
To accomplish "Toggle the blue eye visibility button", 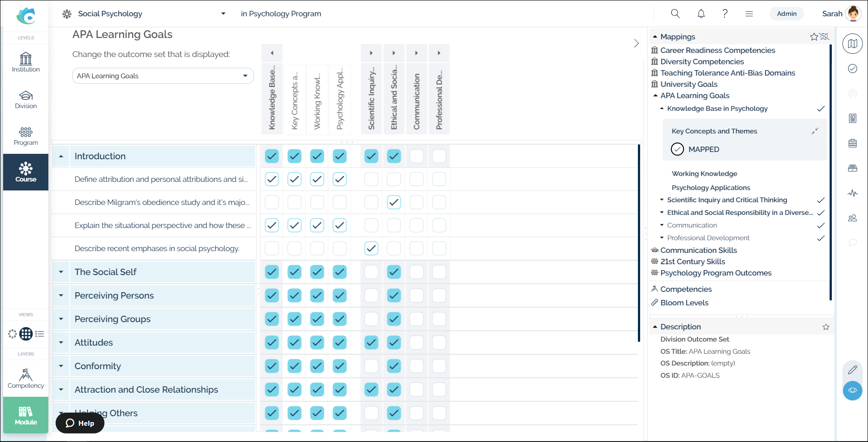I will (852, 390).
